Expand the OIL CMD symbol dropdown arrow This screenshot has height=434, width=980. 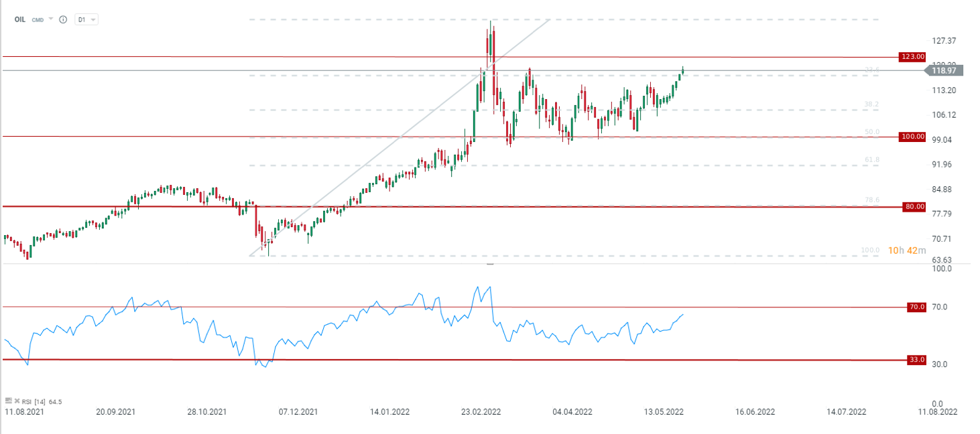tap(51, 19)
